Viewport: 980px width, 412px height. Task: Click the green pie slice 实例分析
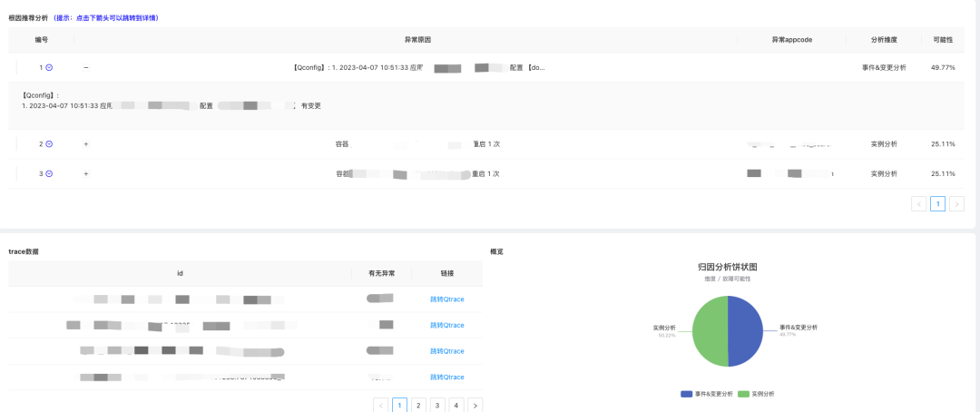(710, 331)
